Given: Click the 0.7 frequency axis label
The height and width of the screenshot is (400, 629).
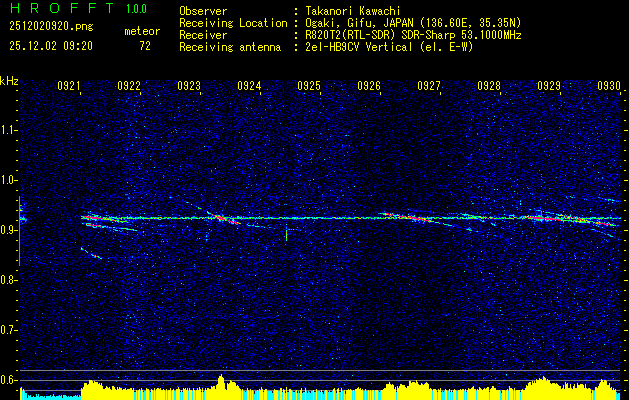Looking at the screenshot, I should point(9,330).
